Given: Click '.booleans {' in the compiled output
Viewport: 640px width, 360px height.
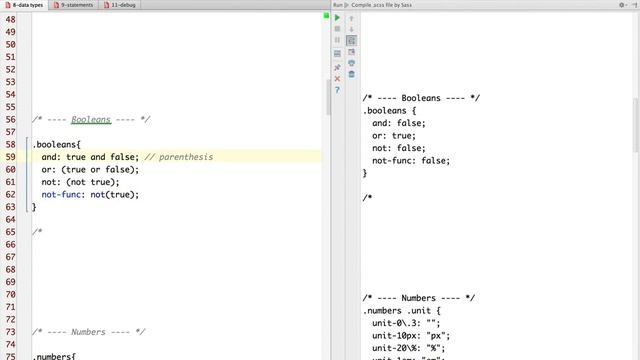Looking at the screenshot, I should click(389, 111).
